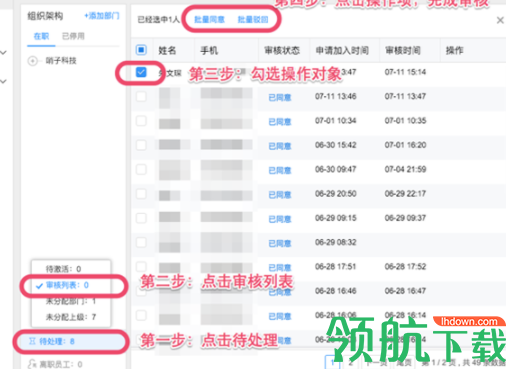Click 批量同意 to approve selected
The height and width of the screenshot is (369, 506).
(x=209, y=20)
